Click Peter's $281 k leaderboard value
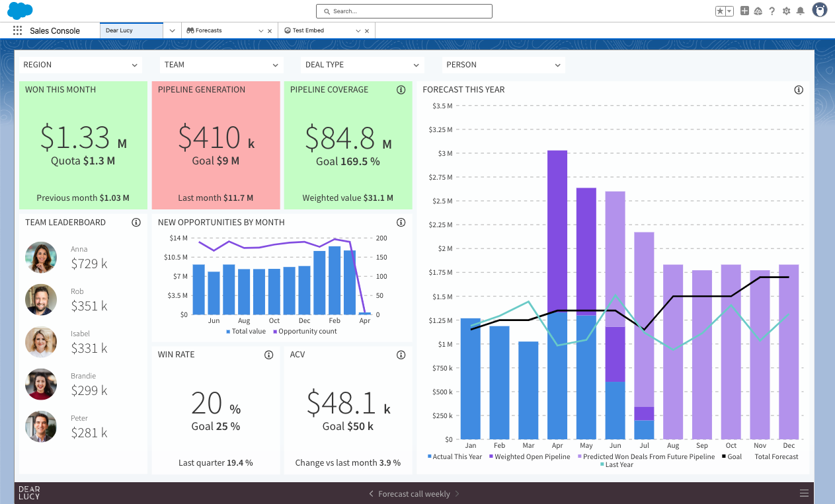 pyautogui.click(x=89, y=433)
